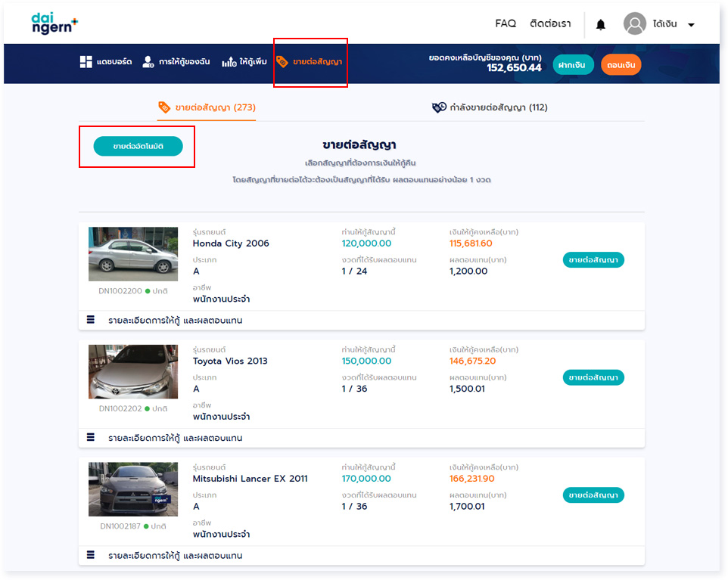This screenshot has width=728, height=580.
Task: Open แดชบอร์ด from the dashboard grid icon
Action: (86, 62)
